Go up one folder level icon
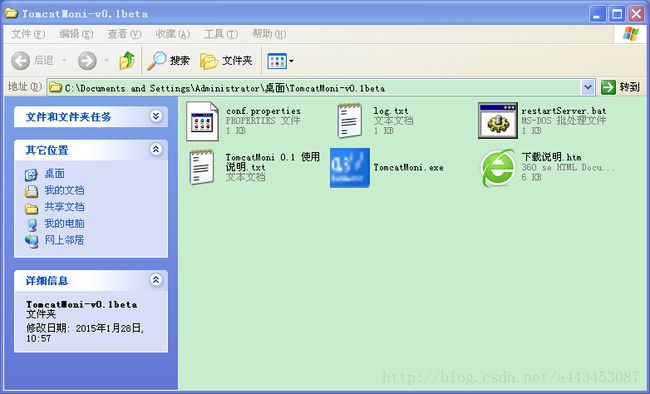 click(127, 61)
